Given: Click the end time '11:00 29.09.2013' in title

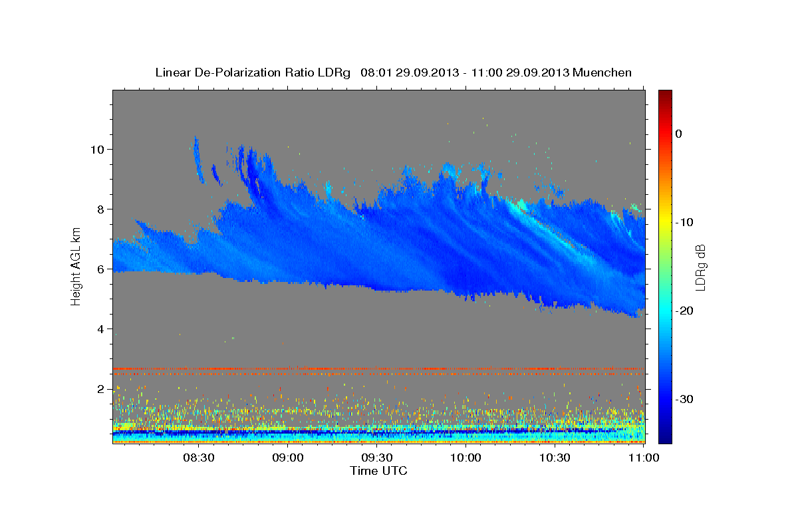Looking at the screenshot, I should 520,72.
